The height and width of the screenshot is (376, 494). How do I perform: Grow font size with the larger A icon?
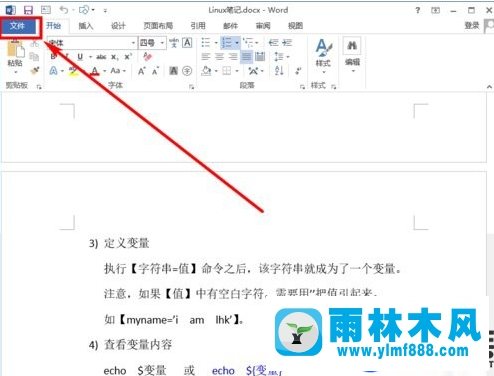pos(142,71)
